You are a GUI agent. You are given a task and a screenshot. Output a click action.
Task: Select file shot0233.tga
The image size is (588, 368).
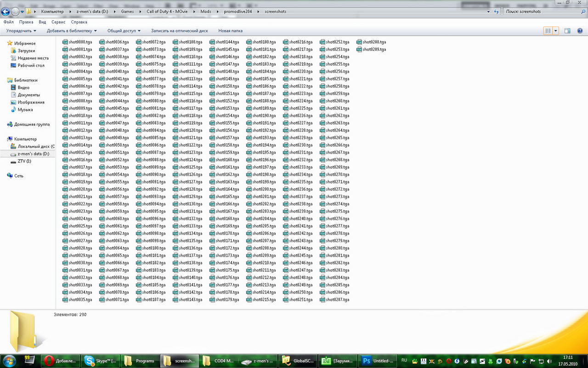(298, 167)
